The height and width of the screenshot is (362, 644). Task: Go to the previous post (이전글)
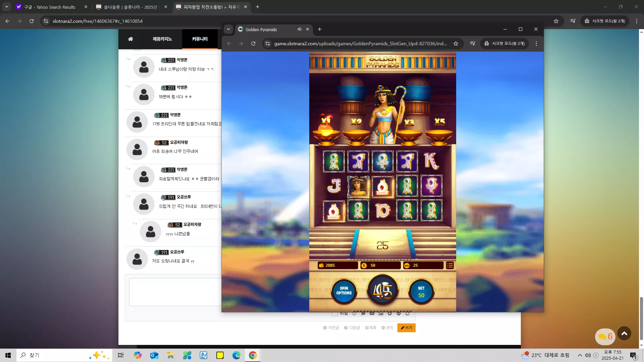[x=331, y=328]
